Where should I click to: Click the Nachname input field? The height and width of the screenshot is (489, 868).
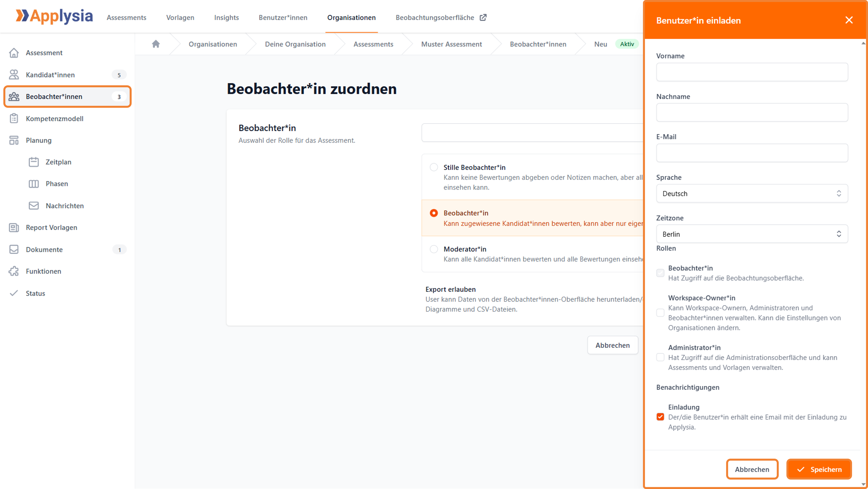(752, 112)
